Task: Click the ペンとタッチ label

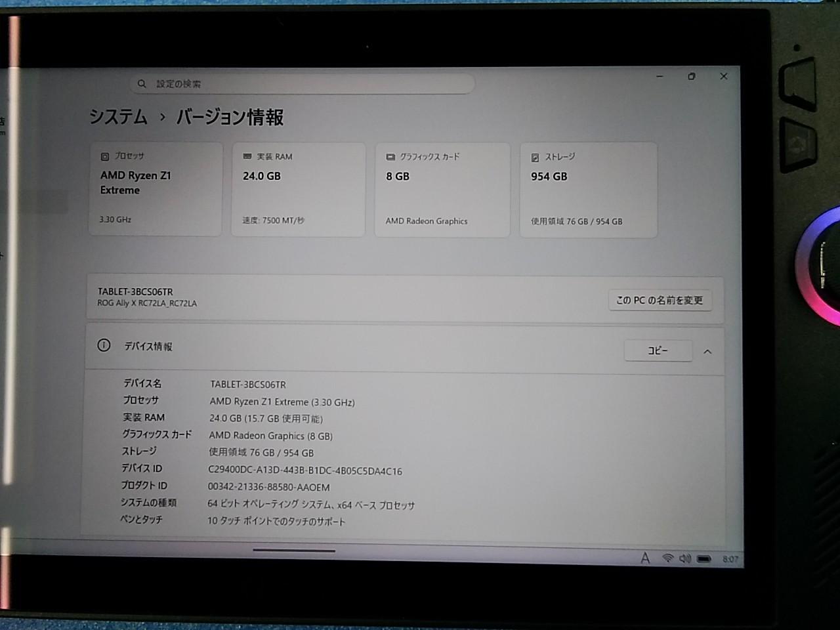Action: click(141, 519)
